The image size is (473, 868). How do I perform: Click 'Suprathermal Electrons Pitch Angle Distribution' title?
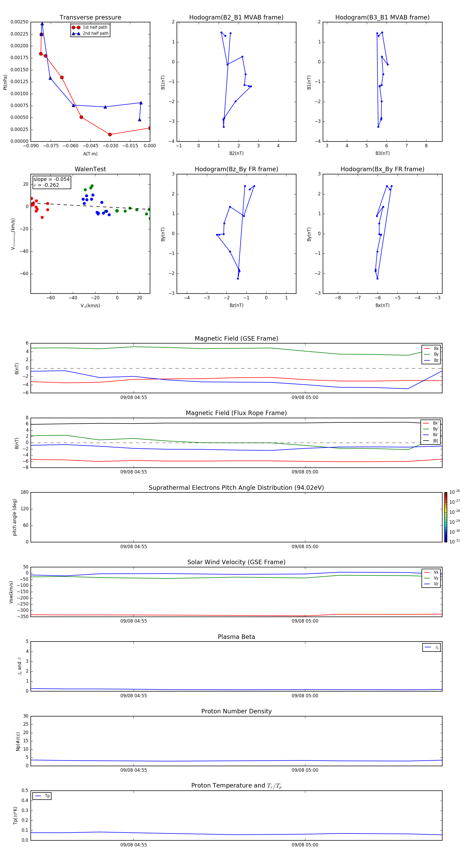click(236, 488)
